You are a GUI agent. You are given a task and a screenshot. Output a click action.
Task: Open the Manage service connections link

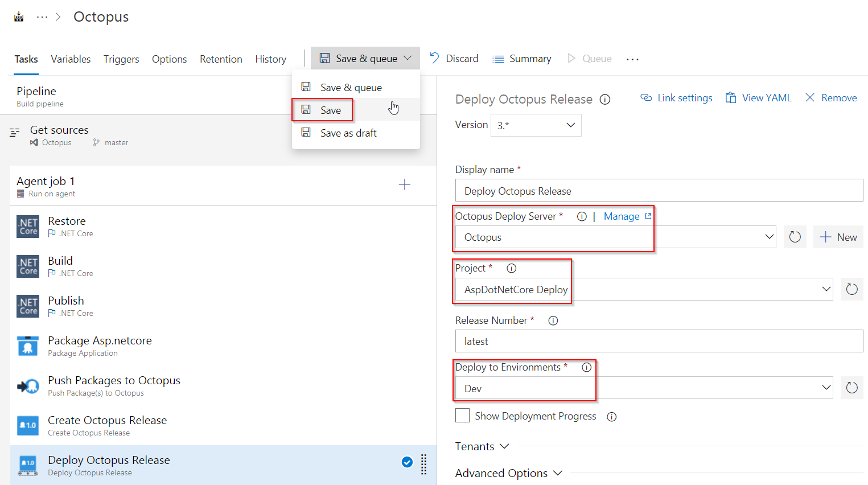[x=627, y=216]
